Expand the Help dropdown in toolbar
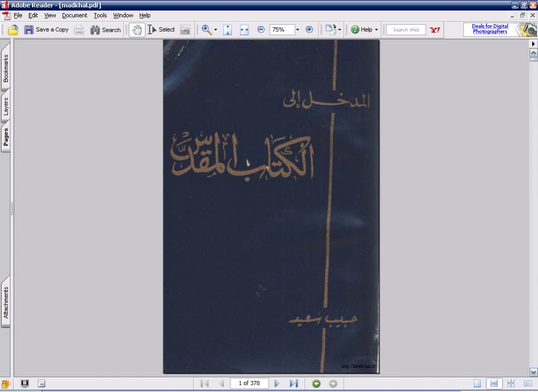 pyautogui.click(x=376, y=30)
